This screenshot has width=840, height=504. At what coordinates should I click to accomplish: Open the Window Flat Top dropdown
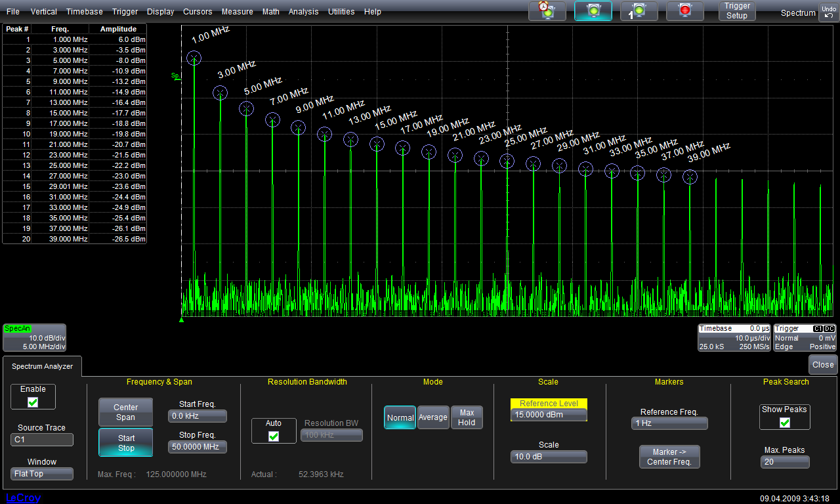pos(42,474)
